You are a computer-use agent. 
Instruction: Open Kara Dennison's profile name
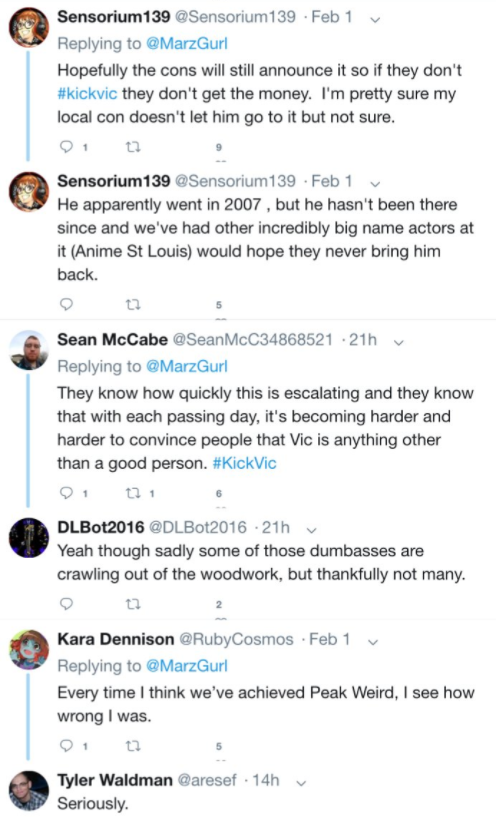coord(116,639)
